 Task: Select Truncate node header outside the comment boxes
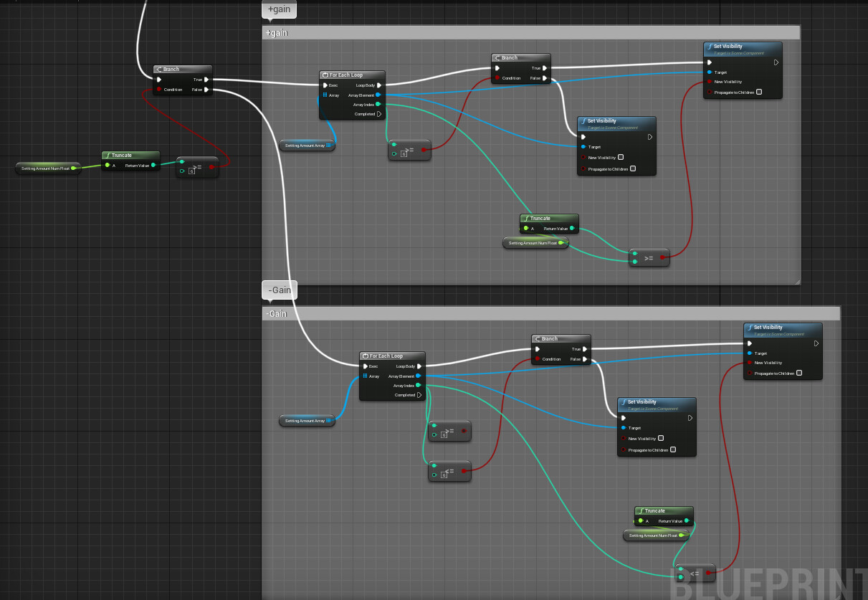pos(131,156)
